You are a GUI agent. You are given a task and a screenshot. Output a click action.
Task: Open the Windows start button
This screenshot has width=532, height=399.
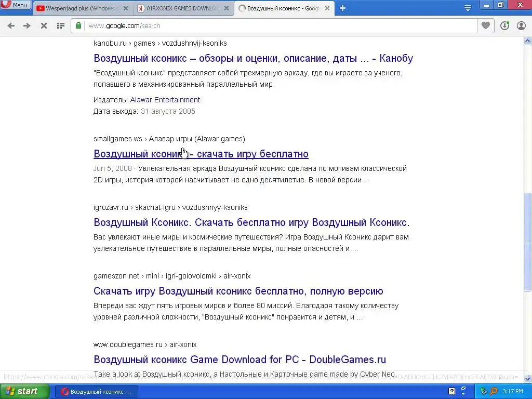click(24, 392)
